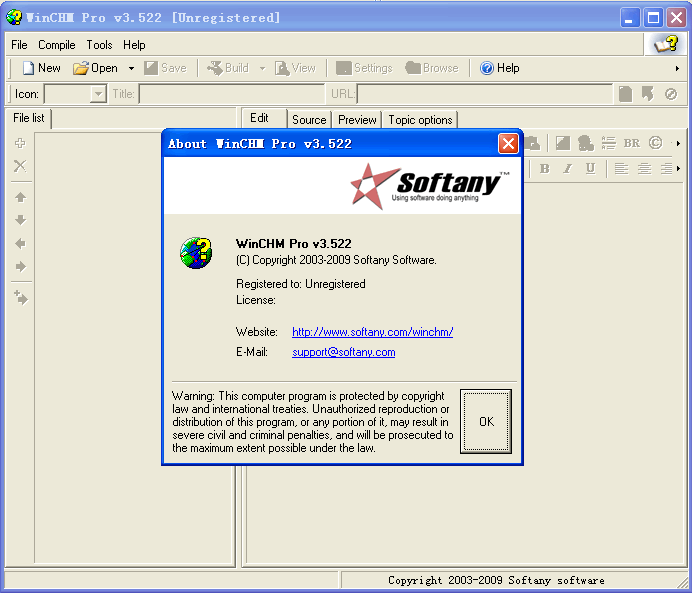Open the softany.com/winchm website link
692x593 pixels.
pyautogui.click(x=372, y=332)
